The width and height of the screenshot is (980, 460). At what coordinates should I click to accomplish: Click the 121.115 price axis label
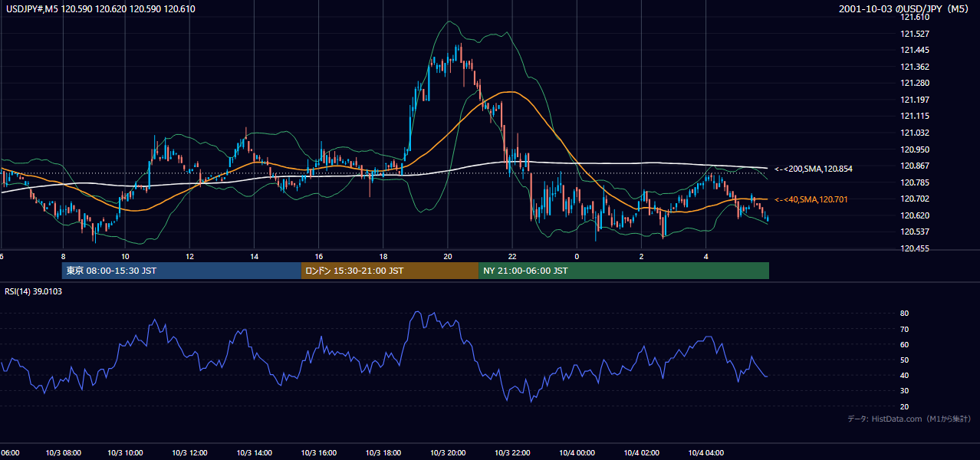[916, 116]
